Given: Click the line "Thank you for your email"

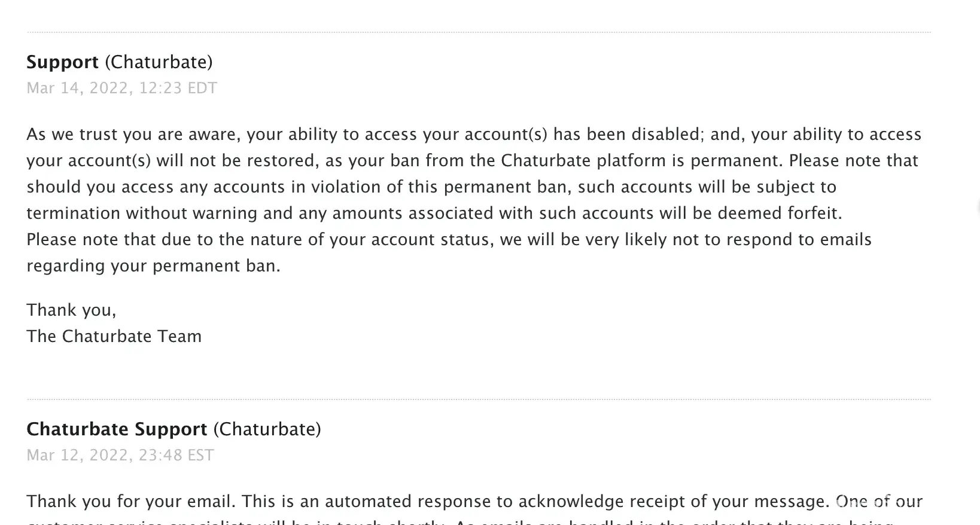Looking at the screenshot, I should (x=474, y=502).
